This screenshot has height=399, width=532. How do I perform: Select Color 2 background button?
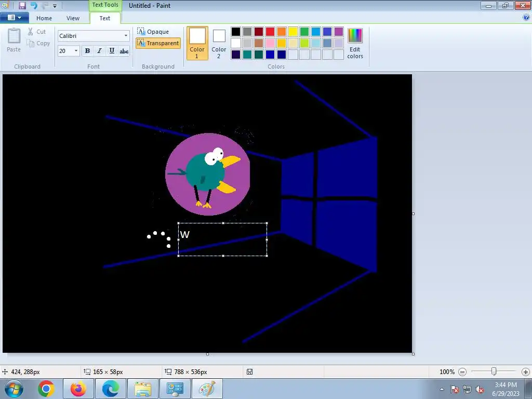pos(219,43)
